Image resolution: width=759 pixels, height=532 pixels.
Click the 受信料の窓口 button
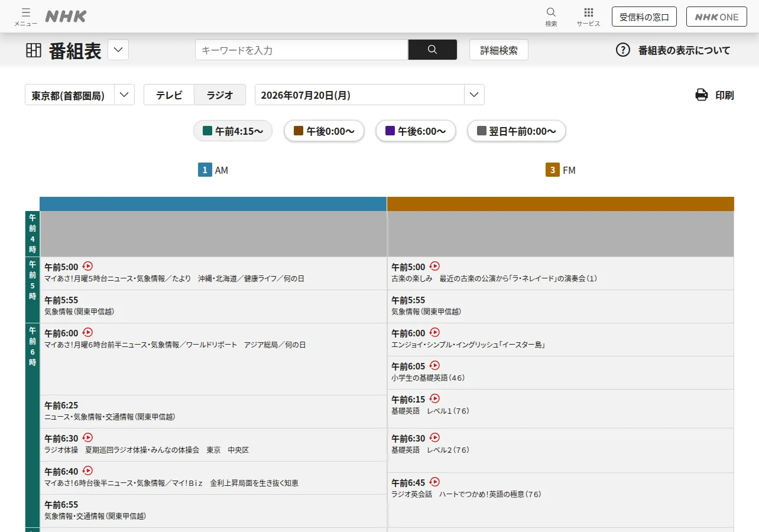coord(644,17)
